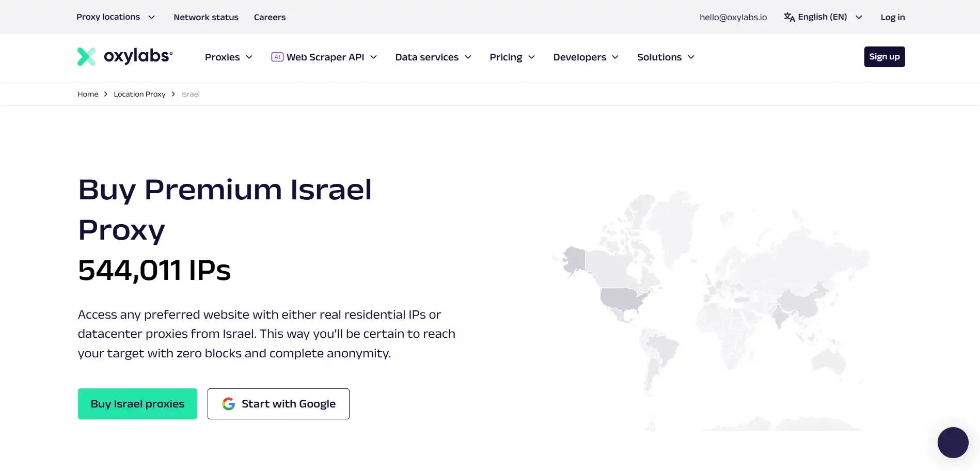Click the Proxy locations label
980x471 pixels.
click(108, 17)
